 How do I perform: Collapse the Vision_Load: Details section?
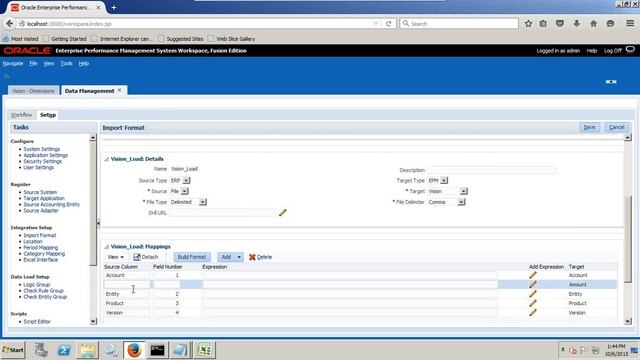pyautogui.click(x=107, y=159)
